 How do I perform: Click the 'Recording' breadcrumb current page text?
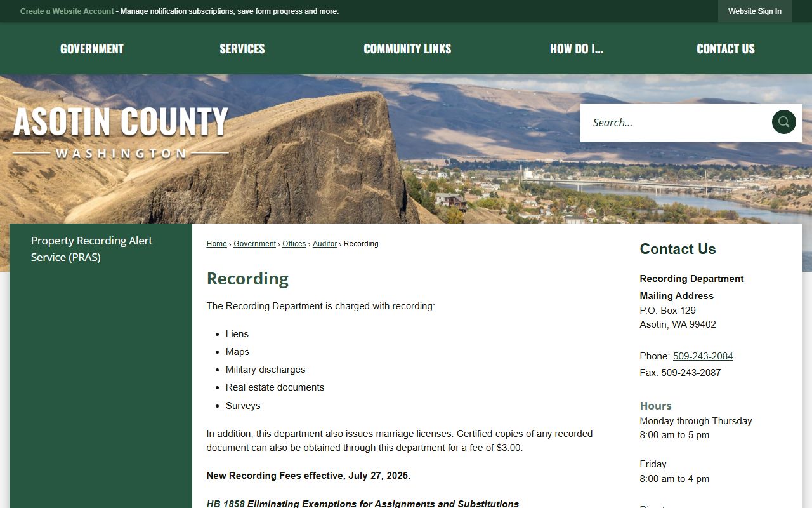[361, 244]
